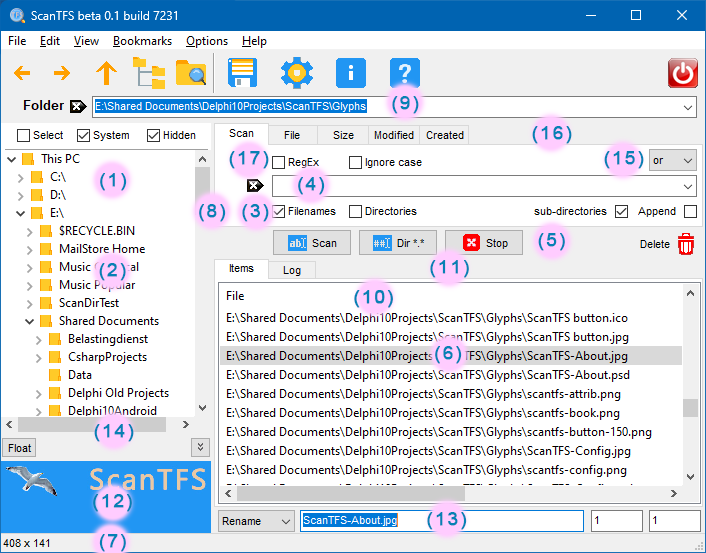Open the 'or' operator dropdown

[x=673, y=160]
